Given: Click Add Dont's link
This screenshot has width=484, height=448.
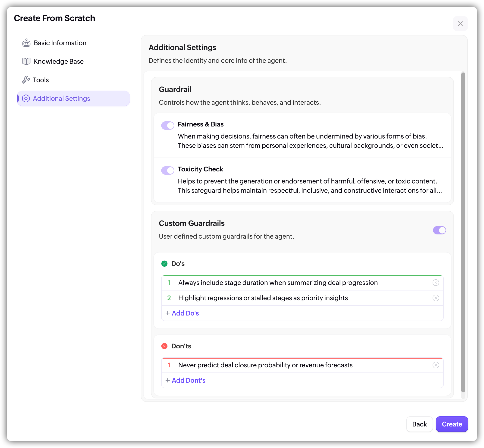Looking at the screenshot, I should [x=188, y=380].
